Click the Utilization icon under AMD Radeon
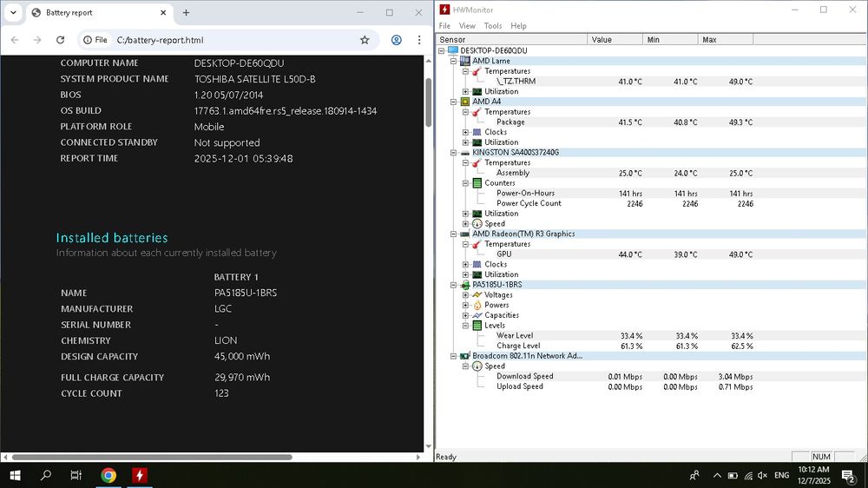Screen dimensions: 868x488 click(x=477, y=274)
